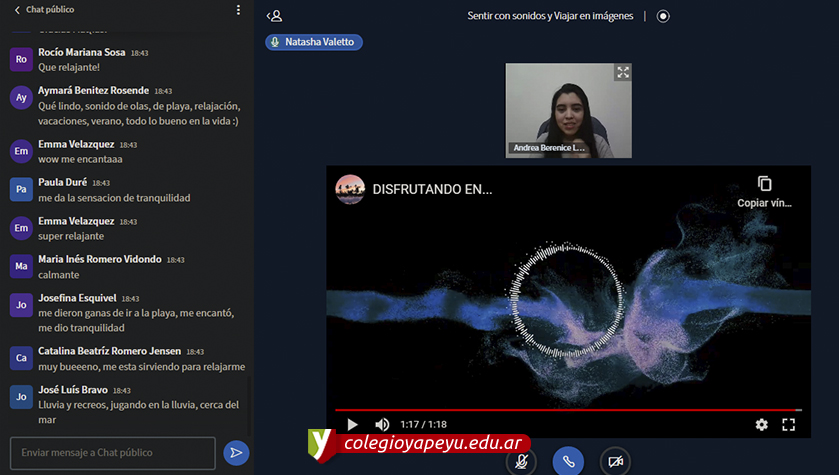Screen dimensions: 839x475
Task: Click José Luís Bravo's avatar in chat
Action: coord(21,397)
